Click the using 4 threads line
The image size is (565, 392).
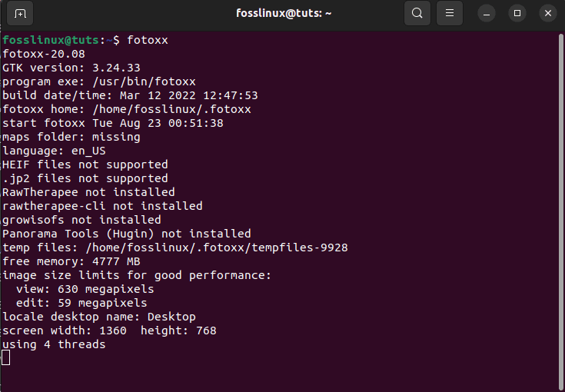tap(54, 344)
